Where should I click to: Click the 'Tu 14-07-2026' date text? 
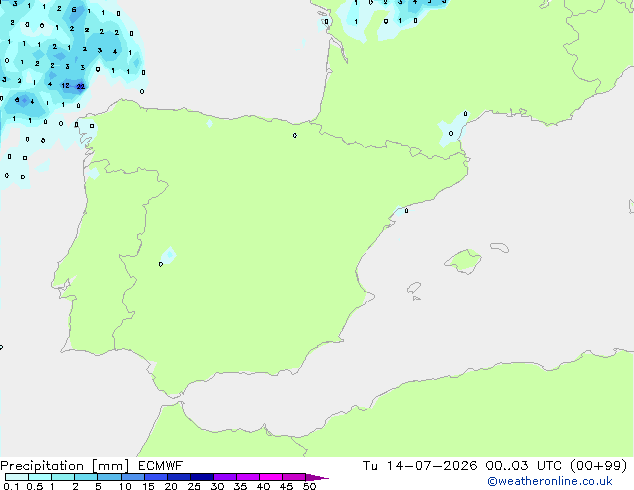coord(420,466)
